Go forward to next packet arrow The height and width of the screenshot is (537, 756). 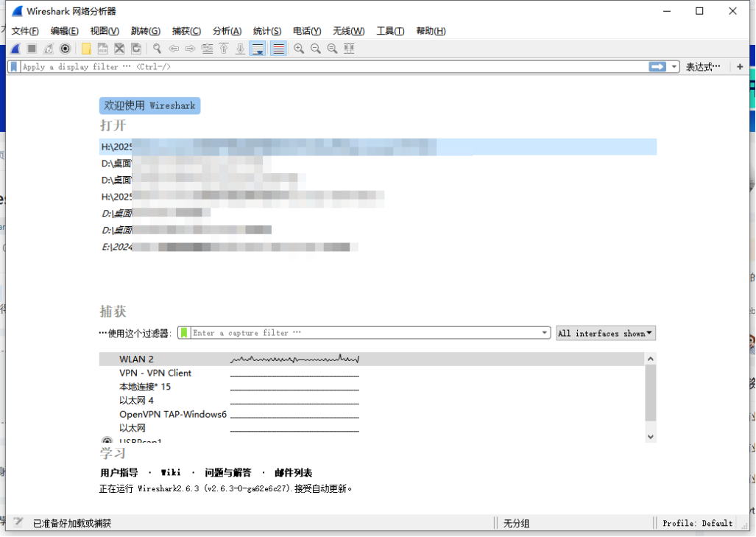click(x=191, y=49)
